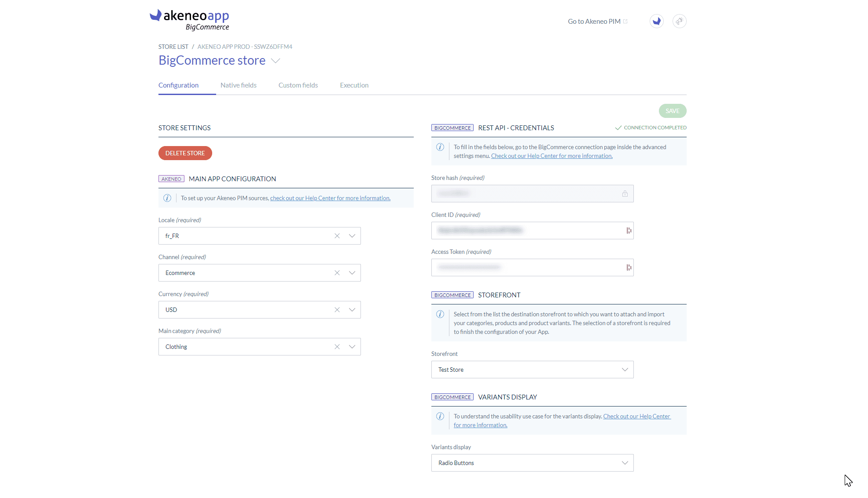Image resolution: width=868 pixels, height=498 pixels.
Task: Clear the Locale fr_FR selection
Action: tap(337, 235)
